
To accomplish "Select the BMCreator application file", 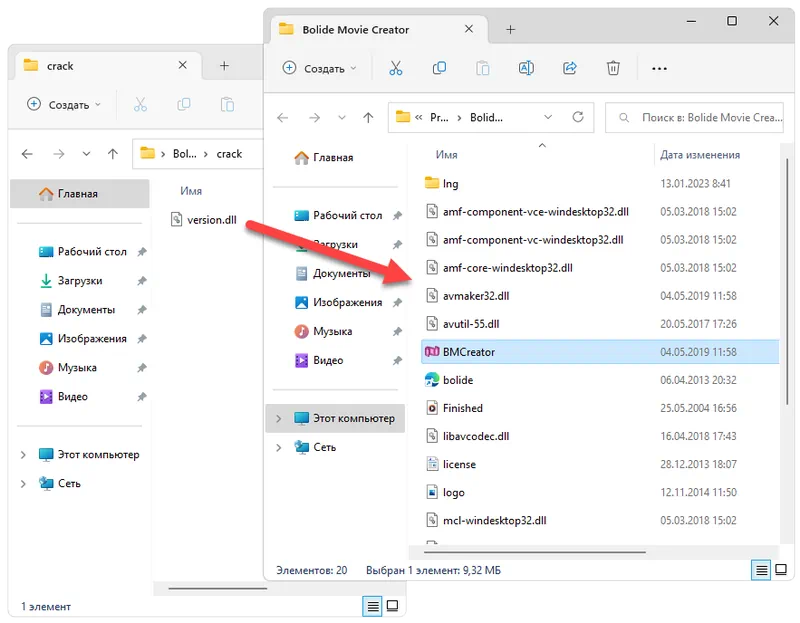I will (600, 352).
